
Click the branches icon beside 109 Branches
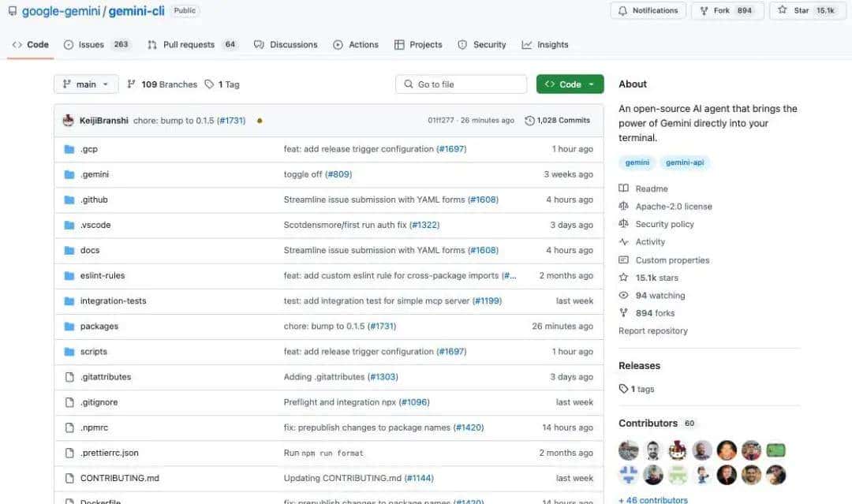click(x=131, y=84)
